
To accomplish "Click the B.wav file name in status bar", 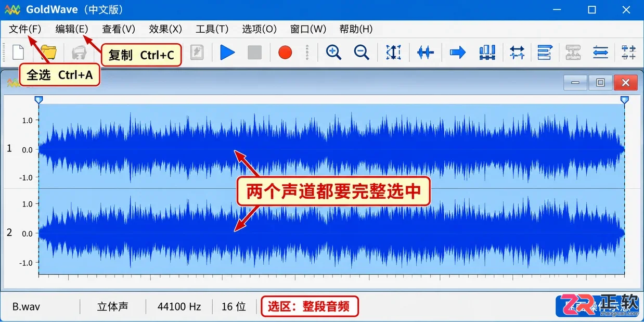I will pos(27,306).
